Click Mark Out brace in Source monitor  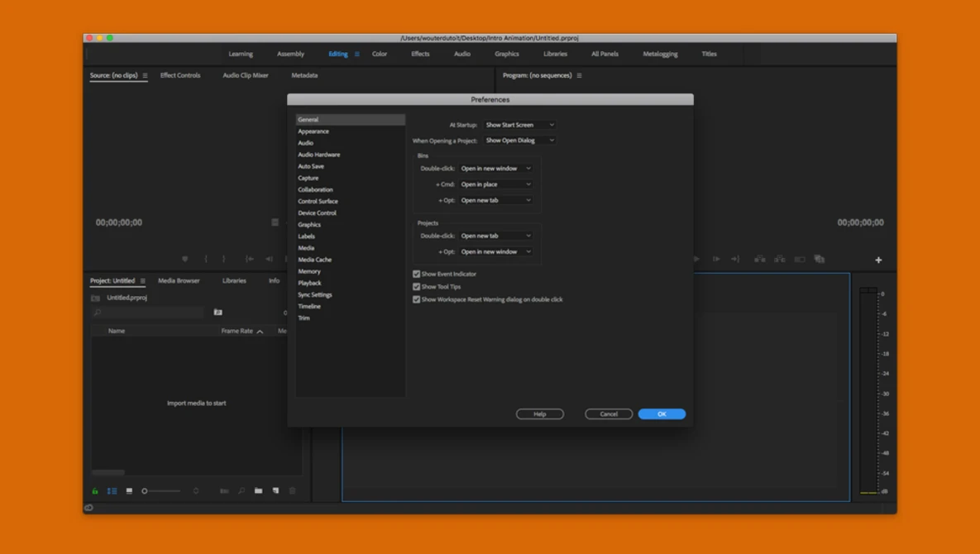(x=224, y=259)
